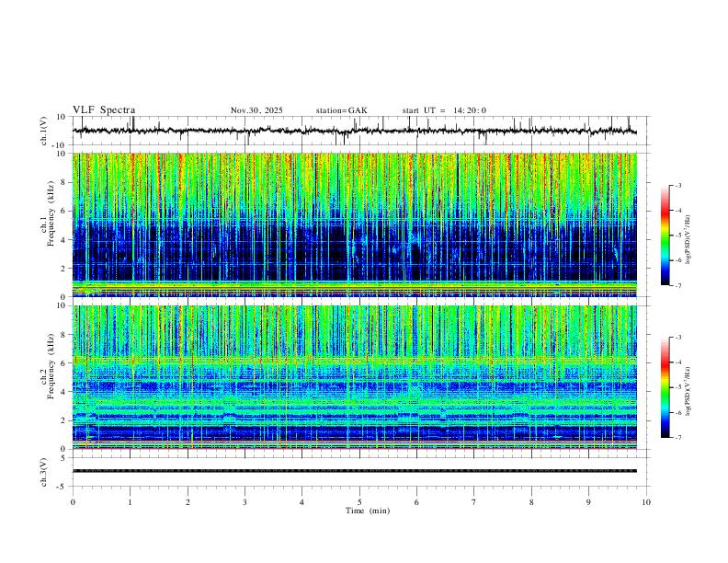
Task: Click the ch.2 spectrogram plot area
Action: click(355, 377)
